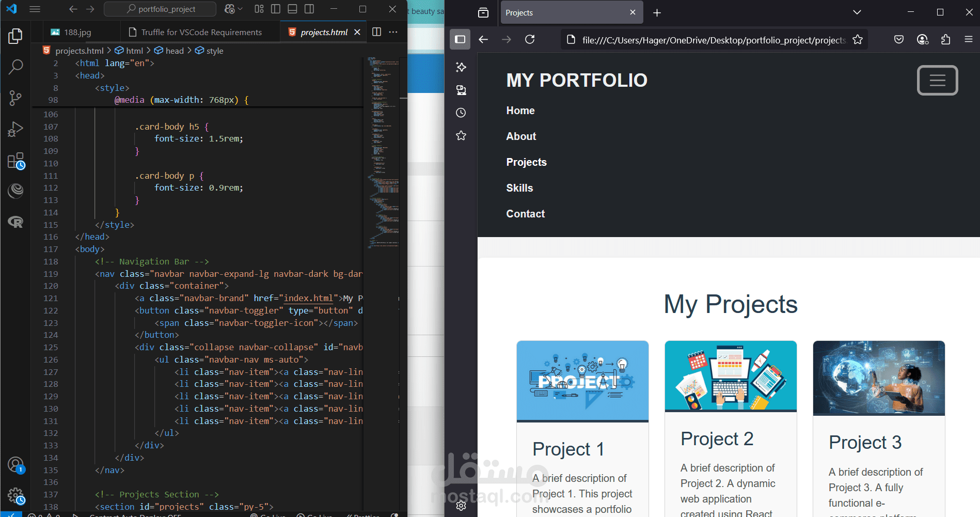Viewport: 980px width, 517px height.
Task: Click the Home nav link
Action: tap(520, 111)
